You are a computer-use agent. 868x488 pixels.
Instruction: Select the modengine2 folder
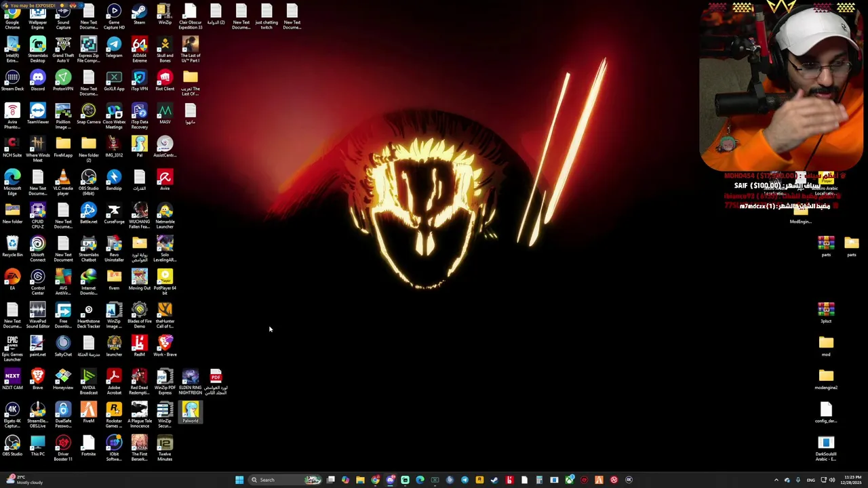(x=826, y=380)
